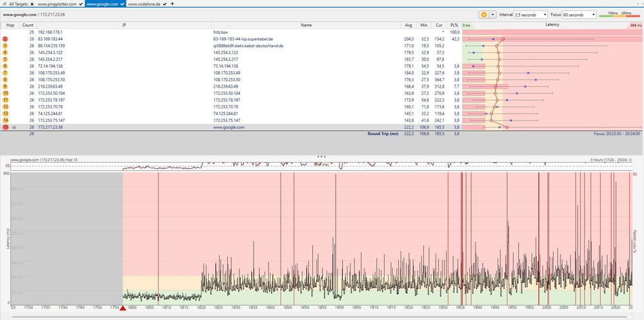Click IP address 72.14.194.138

50,66
